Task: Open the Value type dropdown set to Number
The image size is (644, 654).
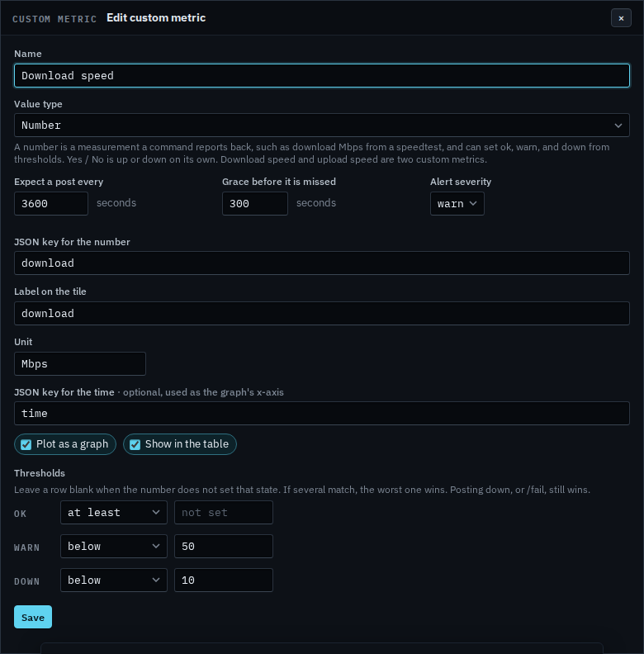Action: (x=321, y=126)
